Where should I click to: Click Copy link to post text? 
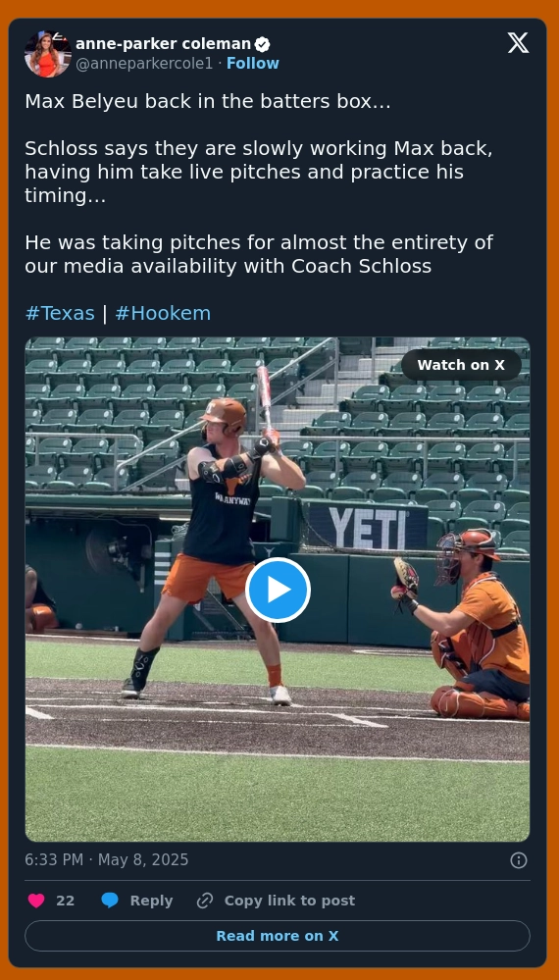click(x=289, y=901)
